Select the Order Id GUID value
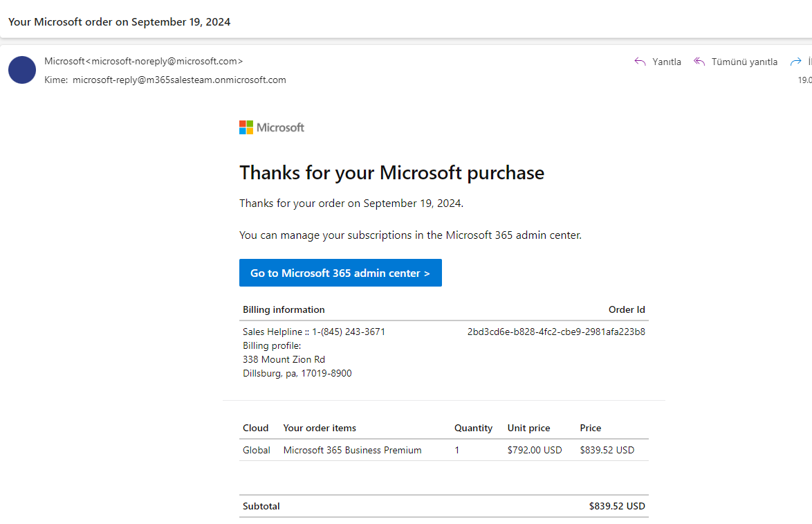Viewport: 812px width, 524px height. [556, 332]
